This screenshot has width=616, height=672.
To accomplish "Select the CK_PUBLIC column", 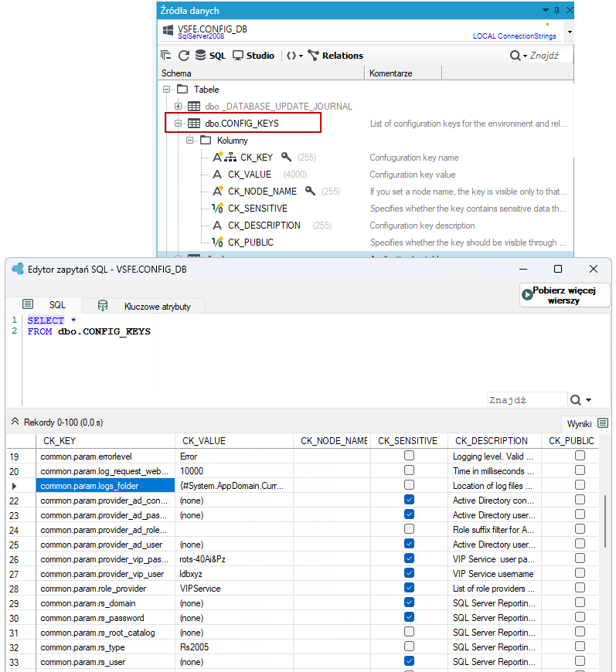I will 250,243.
